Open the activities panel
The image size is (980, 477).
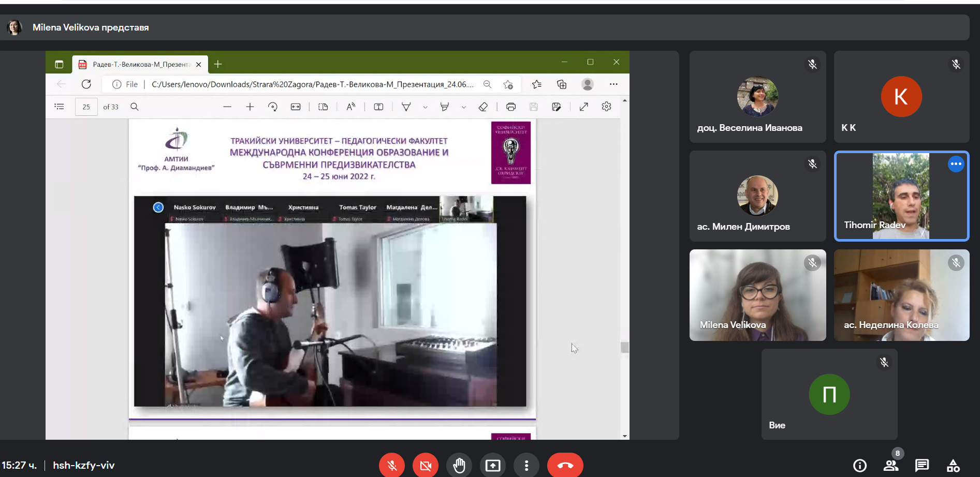point(953,466)
